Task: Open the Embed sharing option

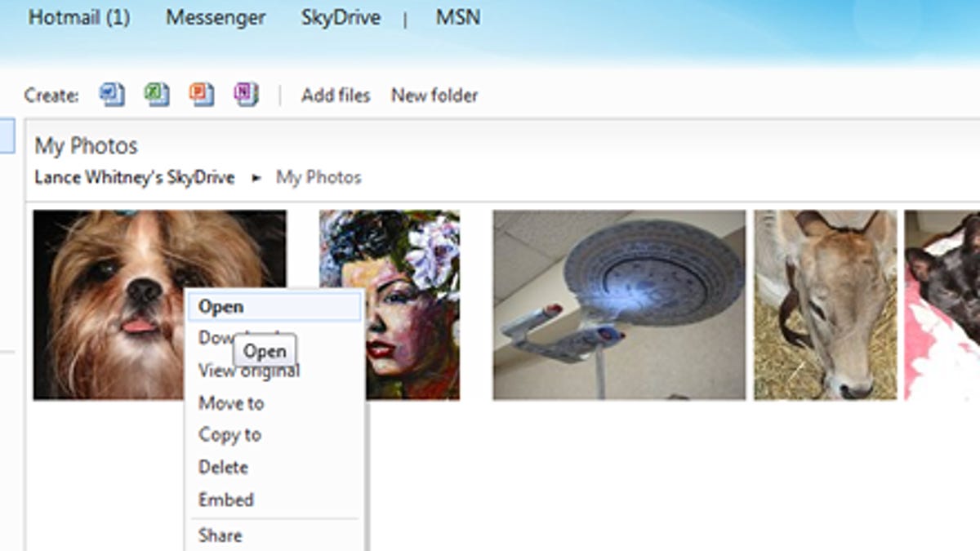Action: pyautogui.click(x=225, y=500)
